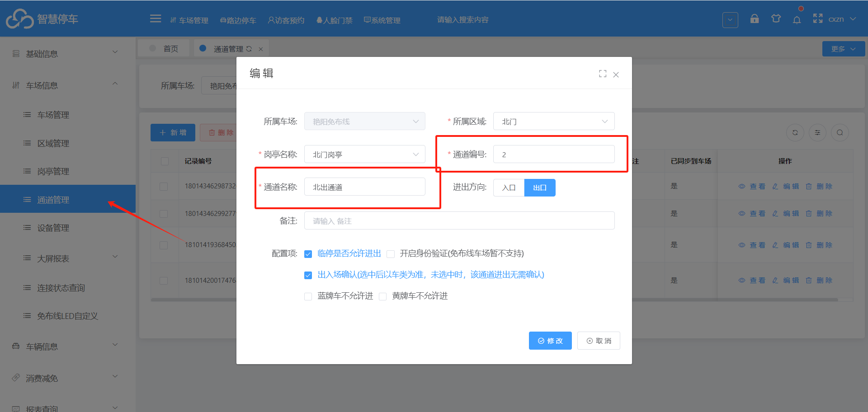The image size is (868, 412).
Task: Click 删除 in the fourth table row
Action: (819, 280)
